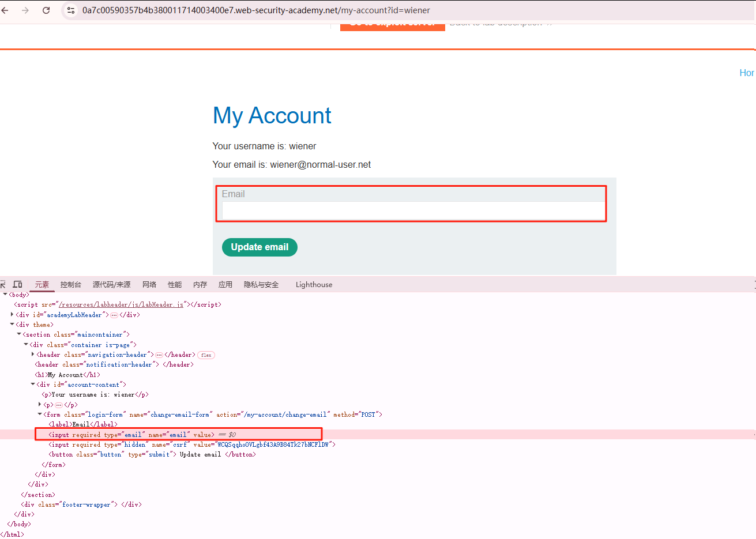Image resolution: width=756 pixels, height=539 pixels.
Task: Select the 'Your username is: wiener' p row
Action: (378, 394)
